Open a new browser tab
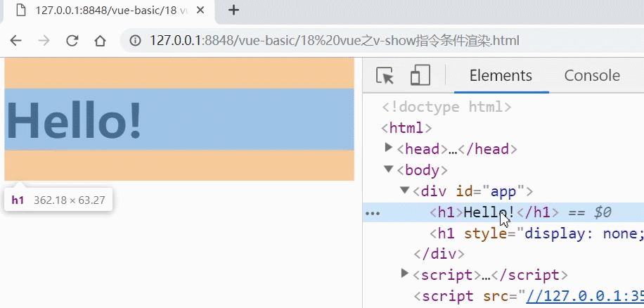Screen dimensions: 644x308 233,11
